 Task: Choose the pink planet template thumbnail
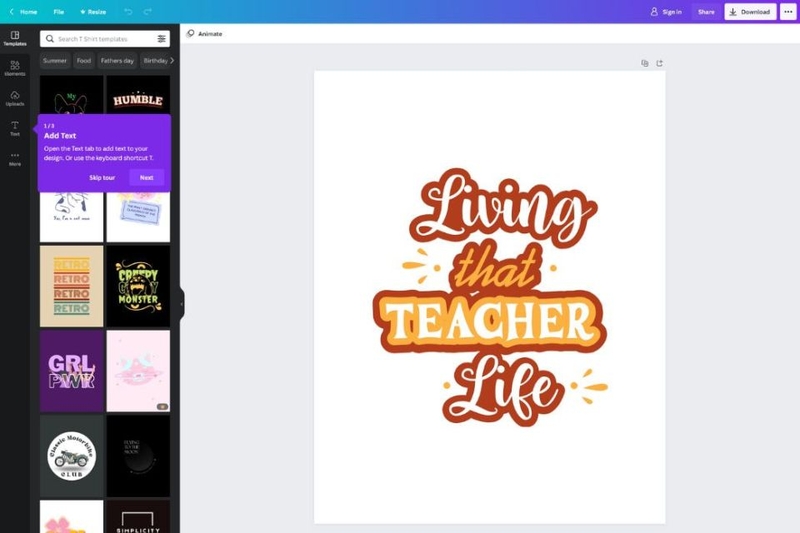(138, 371)
